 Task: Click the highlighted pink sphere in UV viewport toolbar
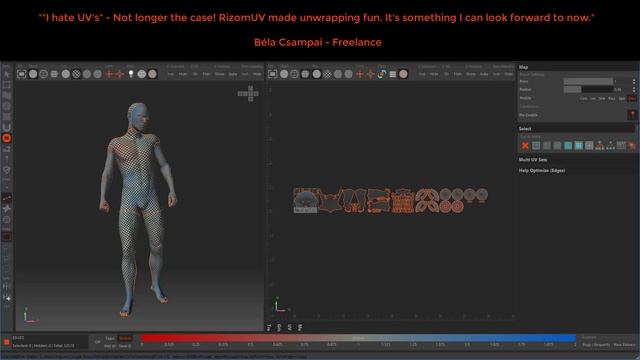pyautogui.click(x=403, y=74)
